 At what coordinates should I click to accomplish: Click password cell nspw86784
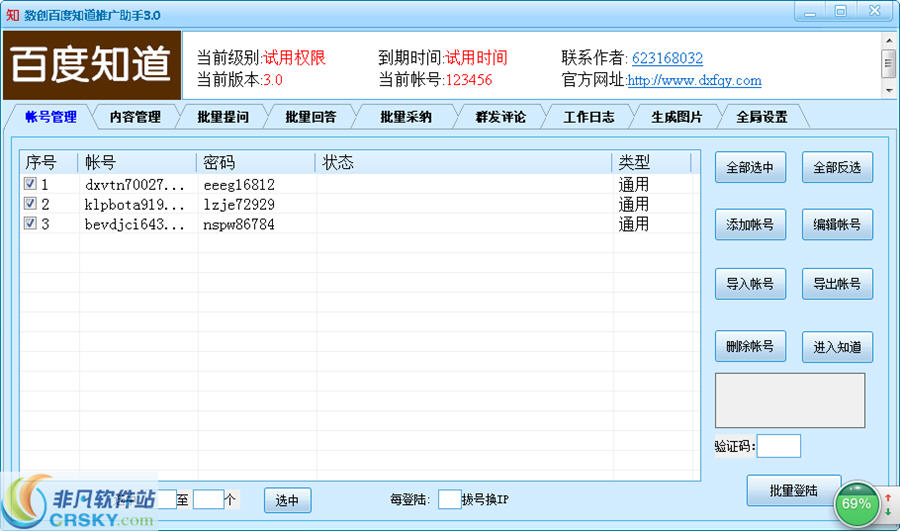[239, 224]
